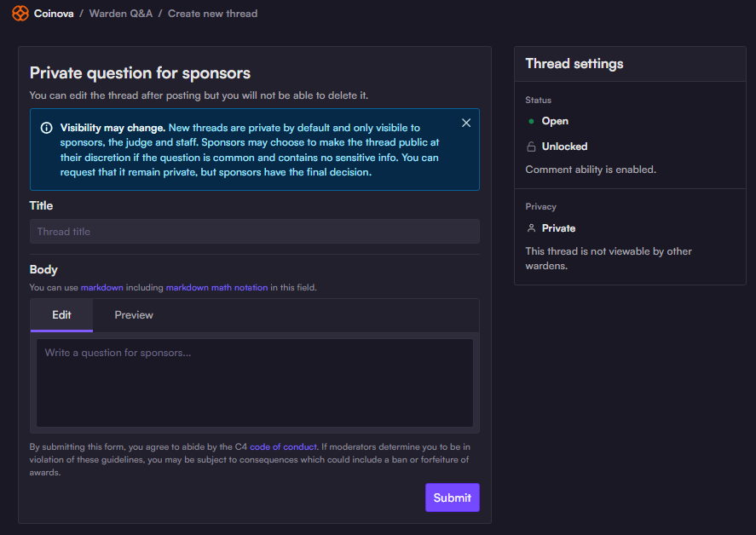Viewport: 756px width, 535px height.
Task: Select the Create new thread breadcrumb
Action: pos(212,14)
